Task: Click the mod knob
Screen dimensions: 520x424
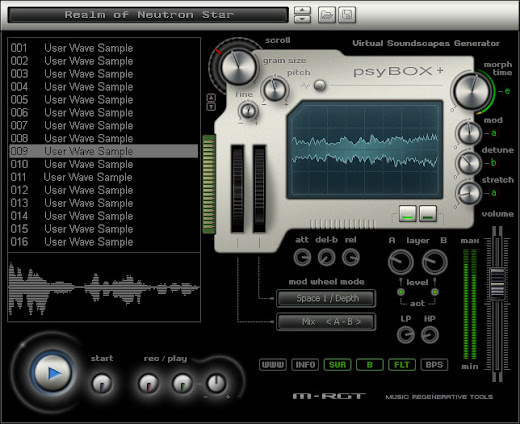Action: point(469,133)
